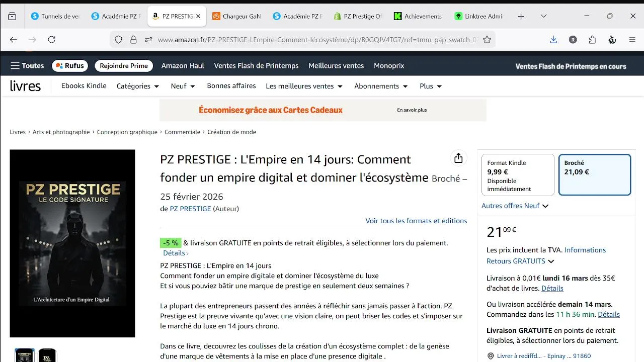This screenshot has height=362, width=644.
Task: Expand Les meilleures ventes dropdown
Action: [304, 86]
